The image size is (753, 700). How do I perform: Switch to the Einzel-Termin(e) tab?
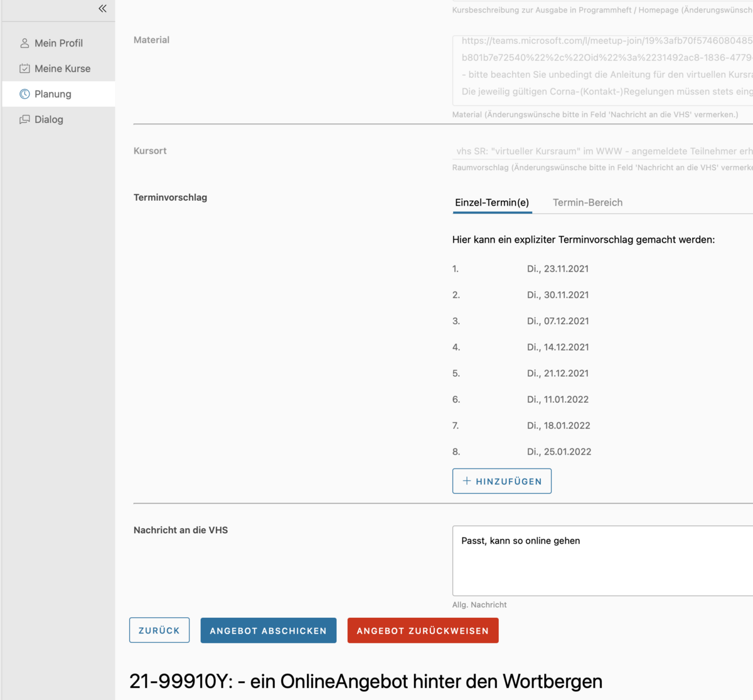492,203
